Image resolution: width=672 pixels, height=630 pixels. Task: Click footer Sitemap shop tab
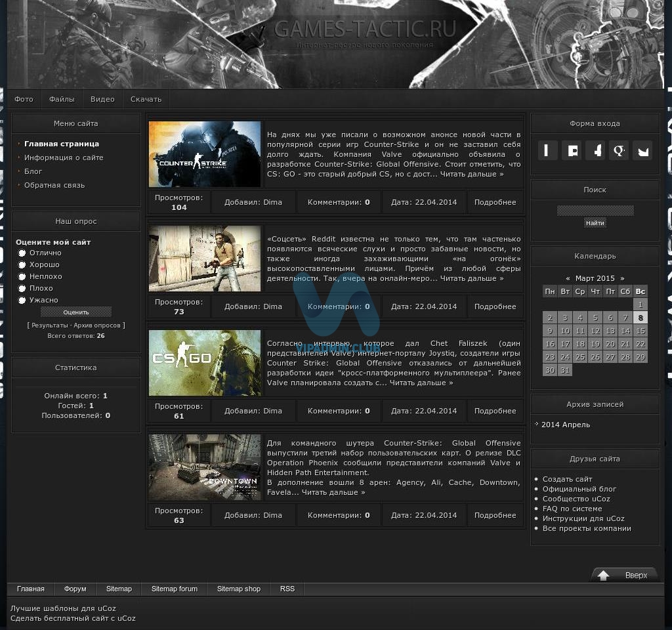click(239, 589)
